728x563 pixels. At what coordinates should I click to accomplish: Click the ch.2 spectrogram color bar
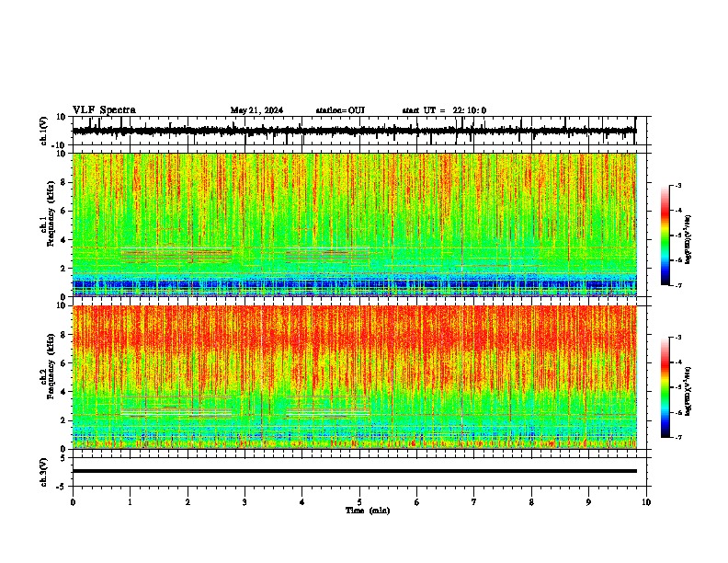click(x=665, y=387)
